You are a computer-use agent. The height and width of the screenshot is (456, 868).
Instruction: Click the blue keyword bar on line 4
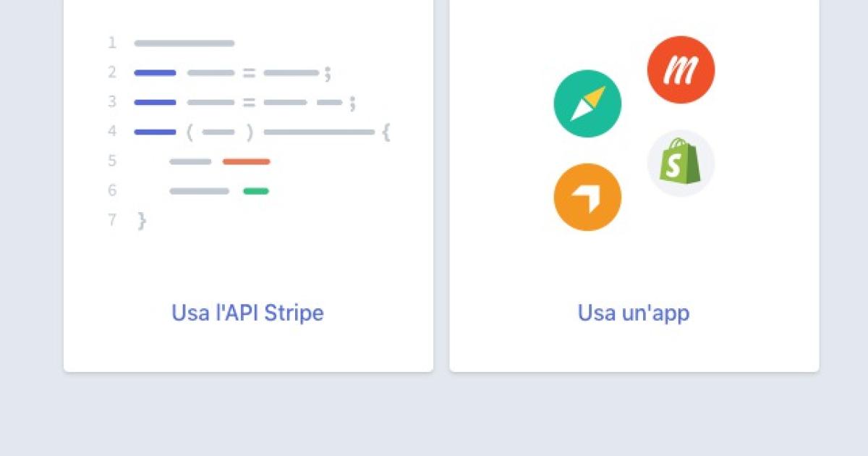(x=155, y=132)
